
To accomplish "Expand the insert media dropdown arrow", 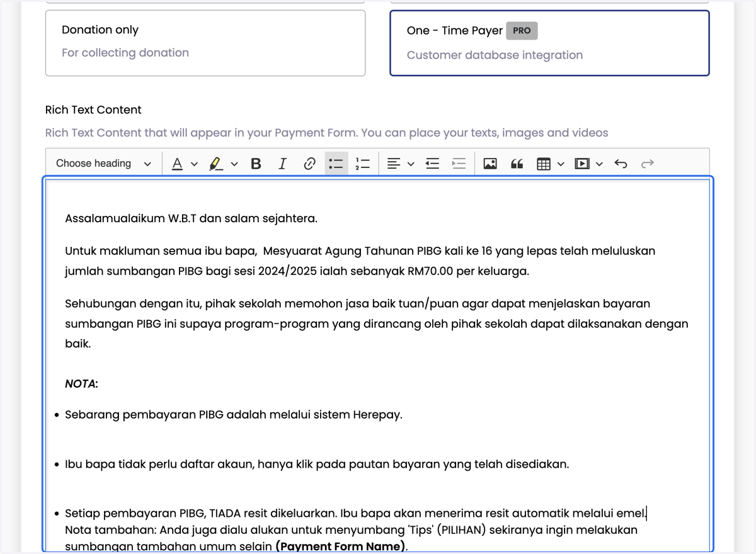I will (599, 164).
